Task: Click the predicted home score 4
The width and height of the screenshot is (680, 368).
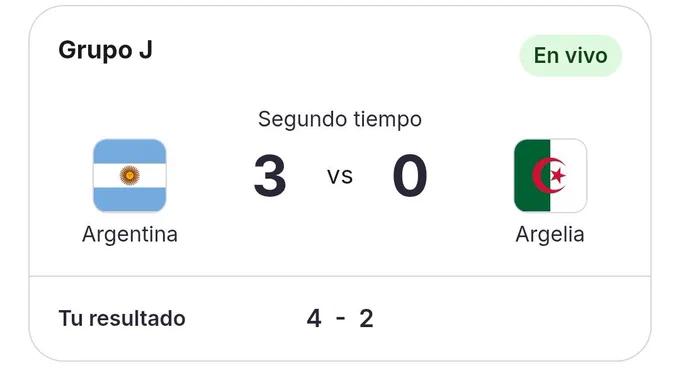Action: click(x=314, y=319)
